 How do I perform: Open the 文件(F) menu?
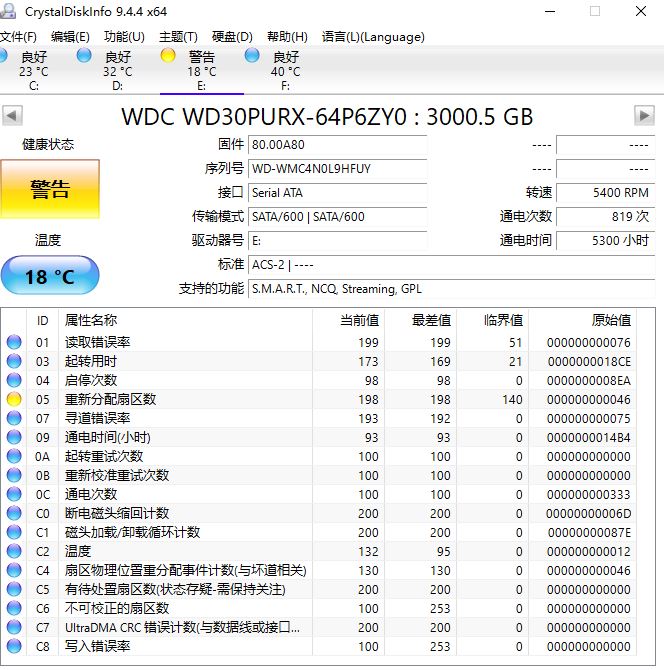click(18, 37)
